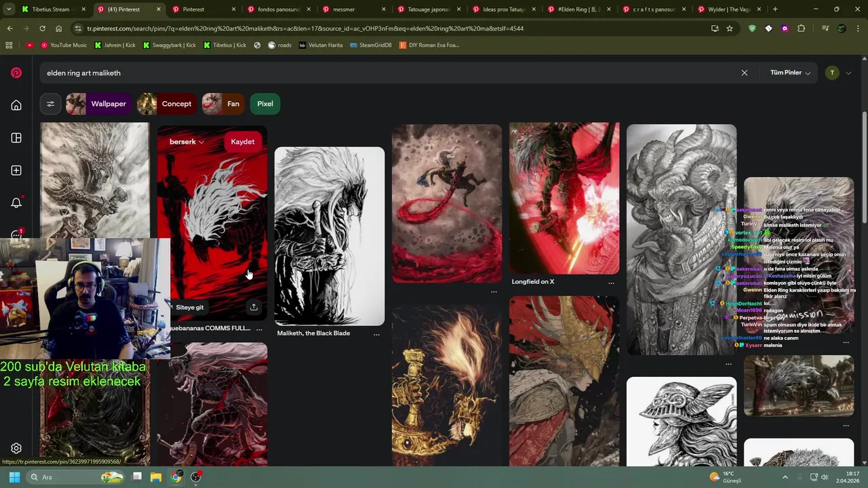Filter results by Pixel chip
This screenshot has height=488, width=868.
point(265,104)
